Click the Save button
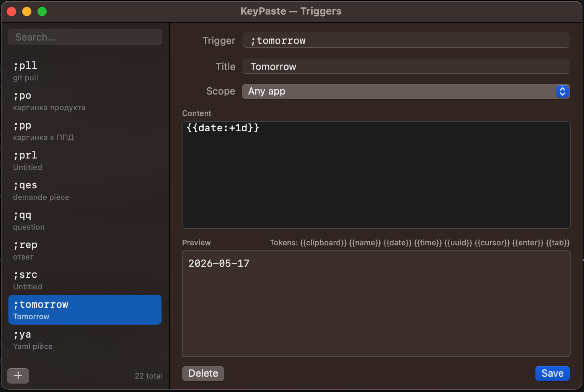The height and width of the screenshot is (392, 584). coord(552,373)
